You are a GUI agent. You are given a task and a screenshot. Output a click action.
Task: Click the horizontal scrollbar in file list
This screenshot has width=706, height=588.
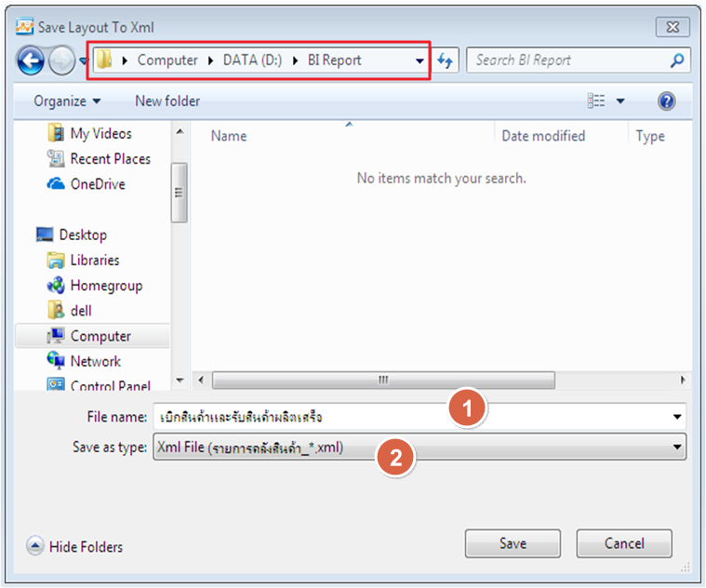point(382,381)
